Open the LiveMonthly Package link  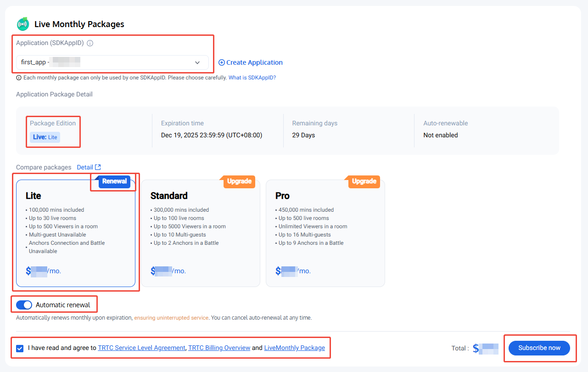click(294, 348)
